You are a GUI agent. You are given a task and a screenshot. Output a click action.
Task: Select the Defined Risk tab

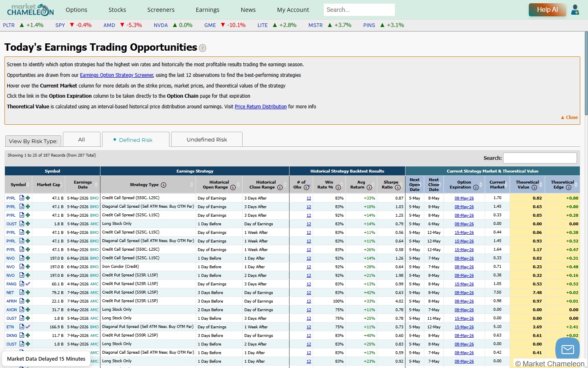pos(136,140)
